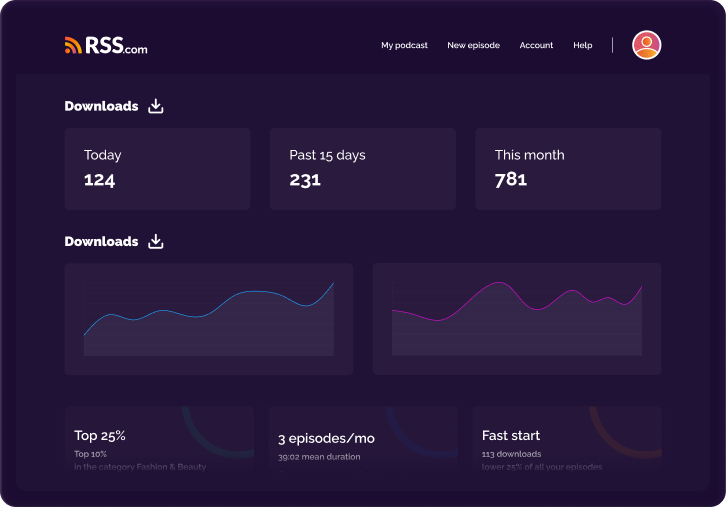Open the My podcast menu item
This screenshot has height=507, width=726.
(x=404, y=45)
